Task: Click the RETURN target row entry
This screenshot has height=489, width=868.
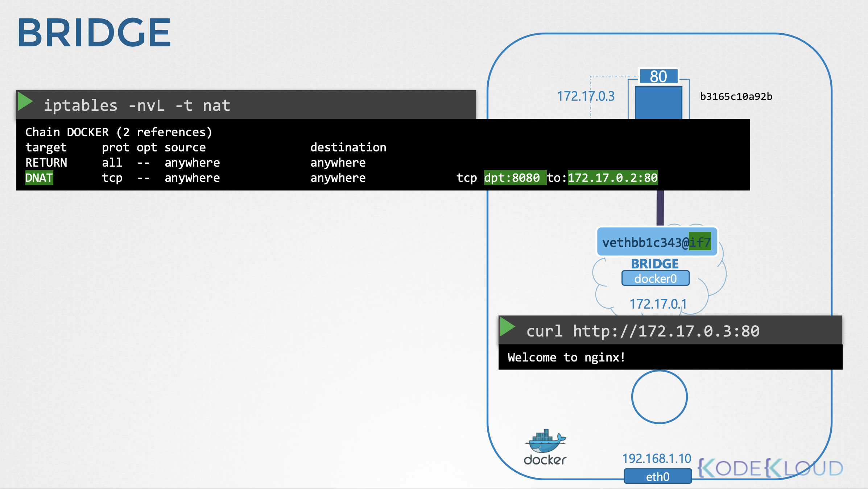Action: point(46,163)
